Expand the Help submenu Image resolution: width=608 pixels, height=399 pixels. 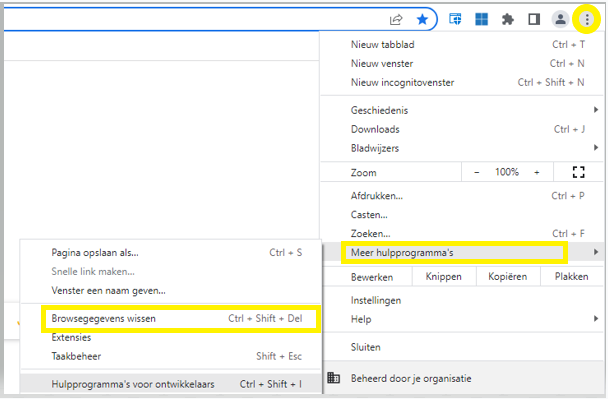click(461, 319)
